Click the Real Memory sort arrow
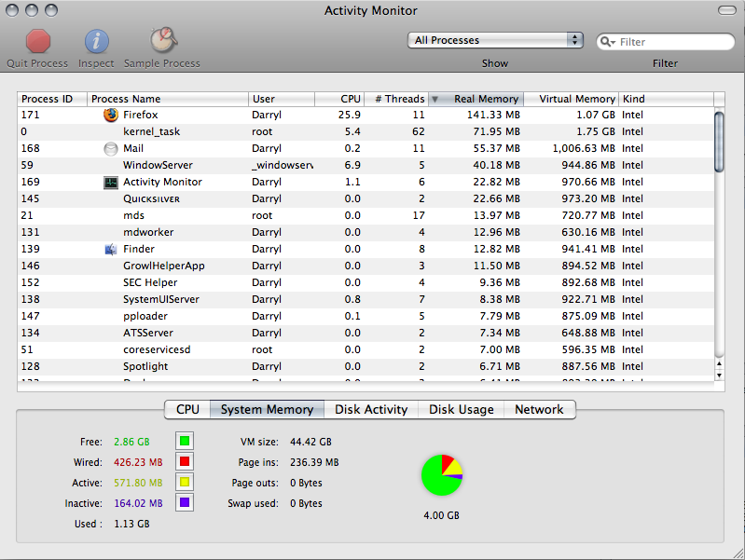 [x=435, y=100]
